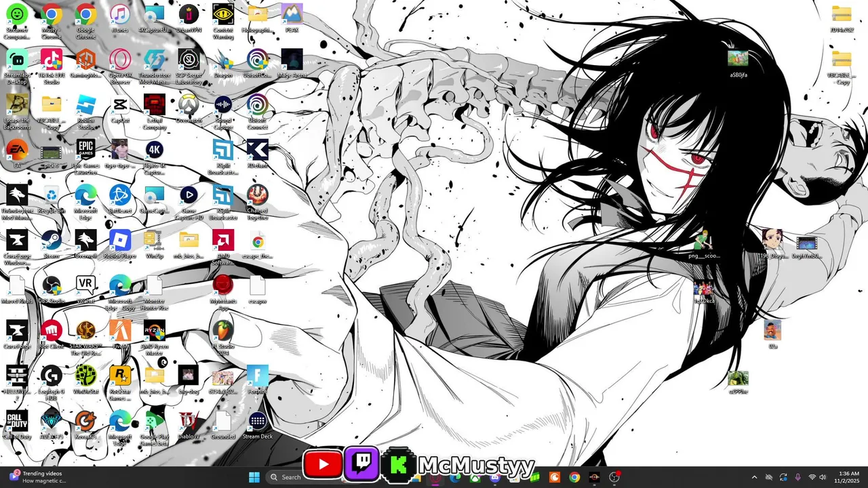Open the Overwatch shortcut
The image size is (868, 488).
pos(189,108)
